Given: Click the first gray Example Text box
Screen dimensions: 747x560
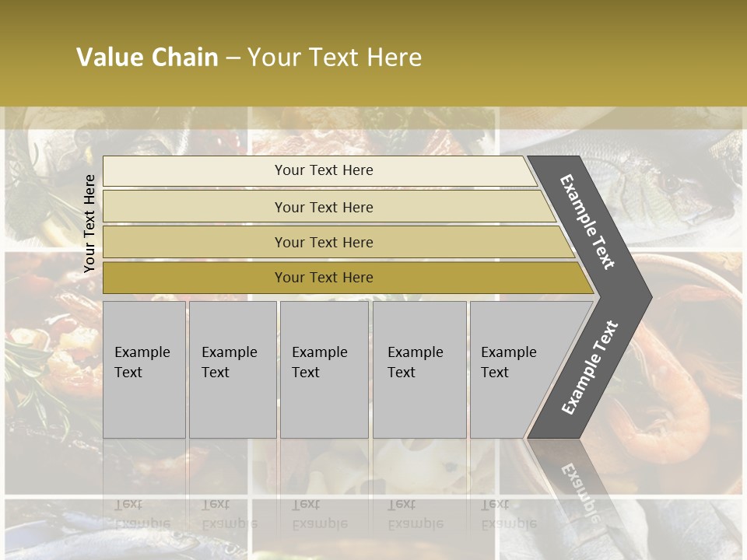Looking at the screenshot, I should pyautogui.click(x=144, y=369).
